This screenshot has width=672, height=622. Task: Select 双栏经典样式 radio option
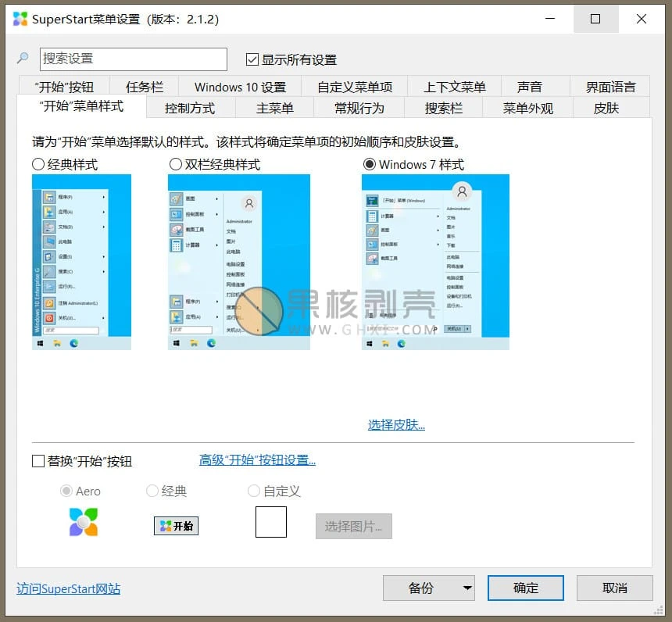point(176,164)
